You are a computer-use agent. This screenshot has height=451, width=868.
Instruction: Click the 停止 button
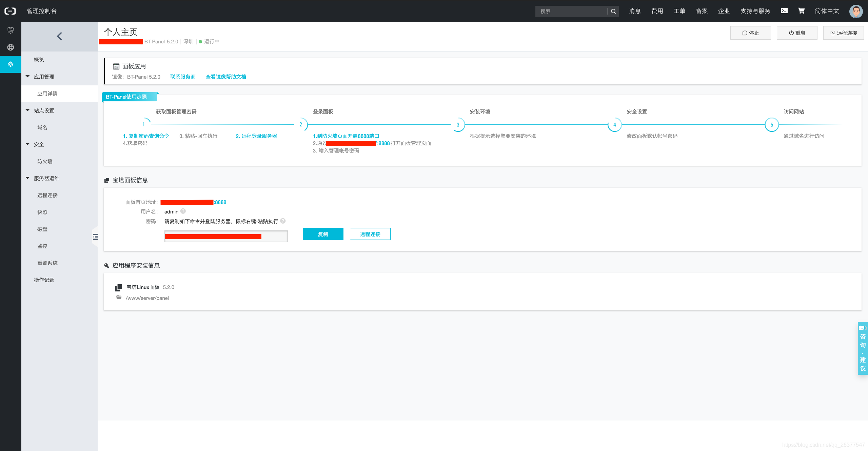tap(750, 33)
